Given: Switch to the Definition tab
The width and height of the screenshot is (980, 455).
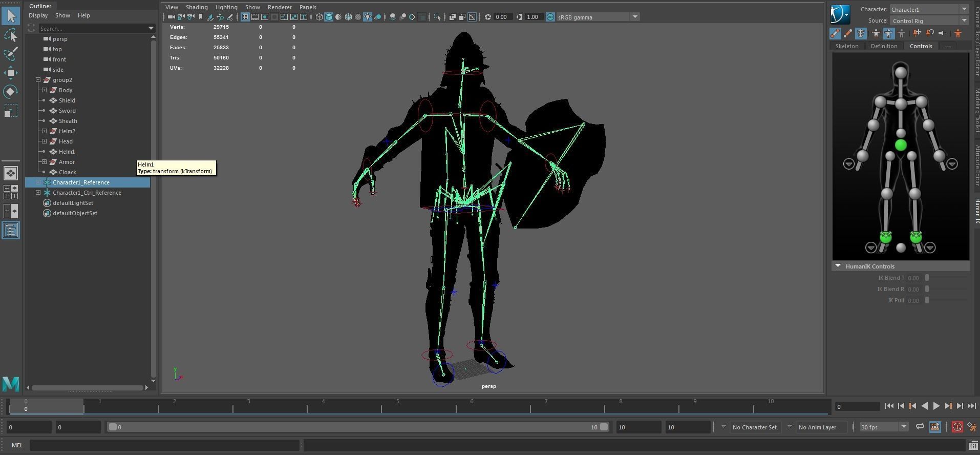Looking at the screenshot, I should point(884,46).
